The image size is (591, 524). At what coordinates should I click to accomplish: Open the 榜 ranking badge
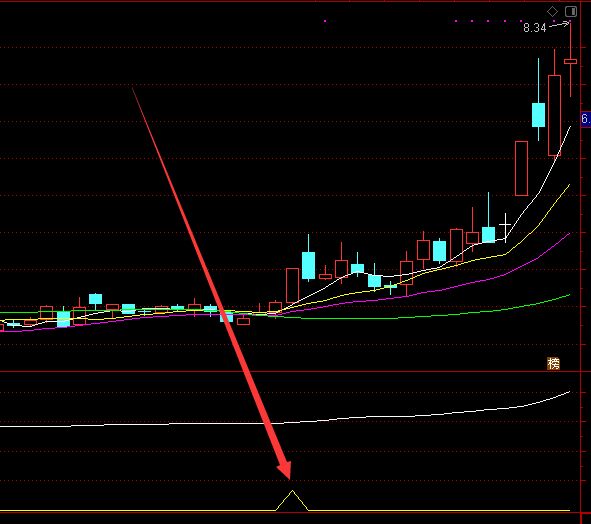point(553,363)
